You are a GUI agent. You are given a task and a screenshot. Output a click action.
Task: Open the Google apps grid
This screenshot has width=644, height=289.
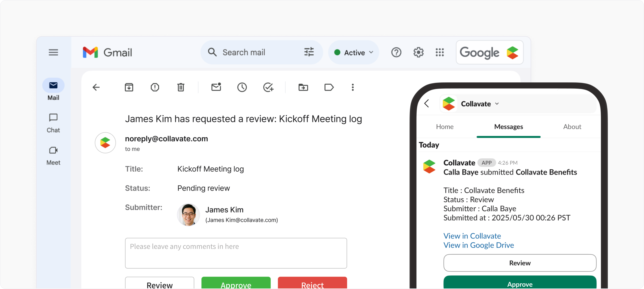[x=440, y=52]
